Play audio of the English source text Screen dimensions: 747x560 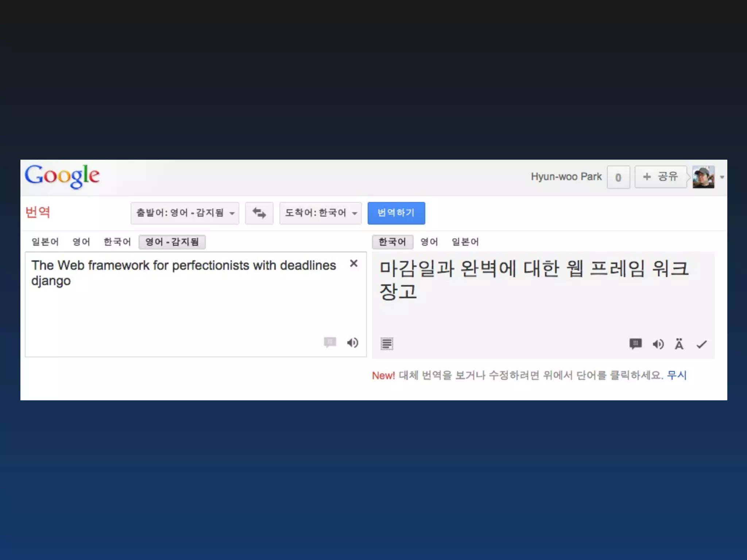[x=352, y=343]
